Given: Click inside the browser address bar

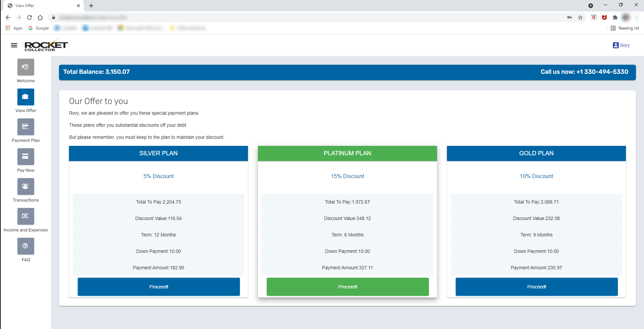Looking at the screenshot, I should pos(201,17).
